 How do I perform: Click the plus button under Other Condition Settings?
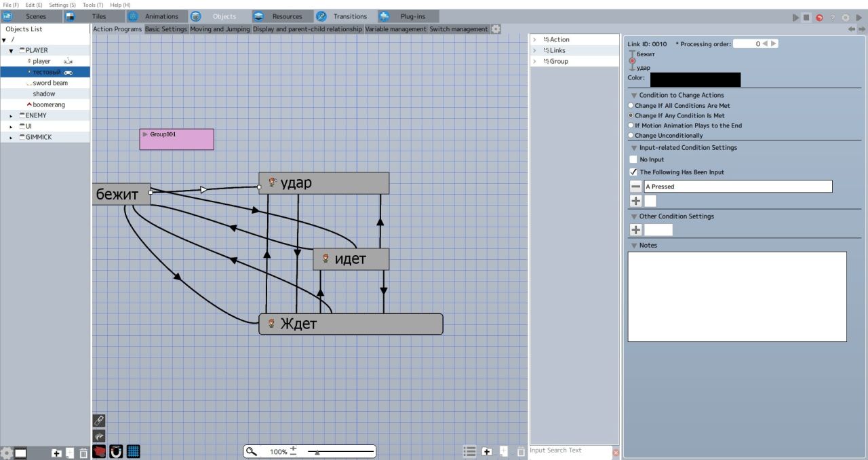(x=635, y=230)
